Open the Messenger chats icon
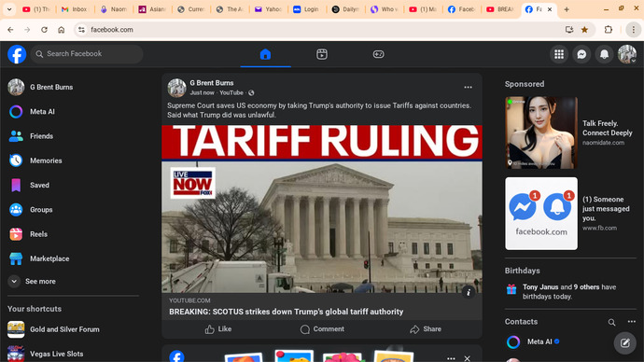The image size is (644, 362). (581, 54)
